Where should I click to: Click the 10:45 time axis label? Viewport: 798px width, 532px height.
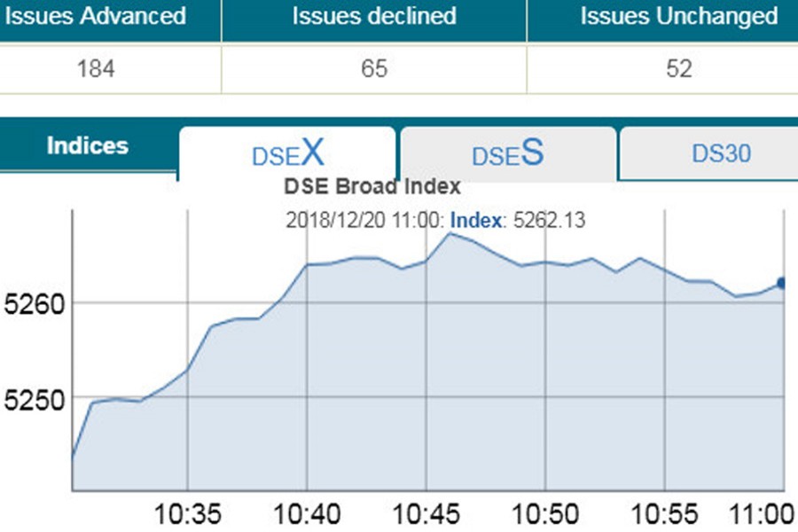[426, 513]
